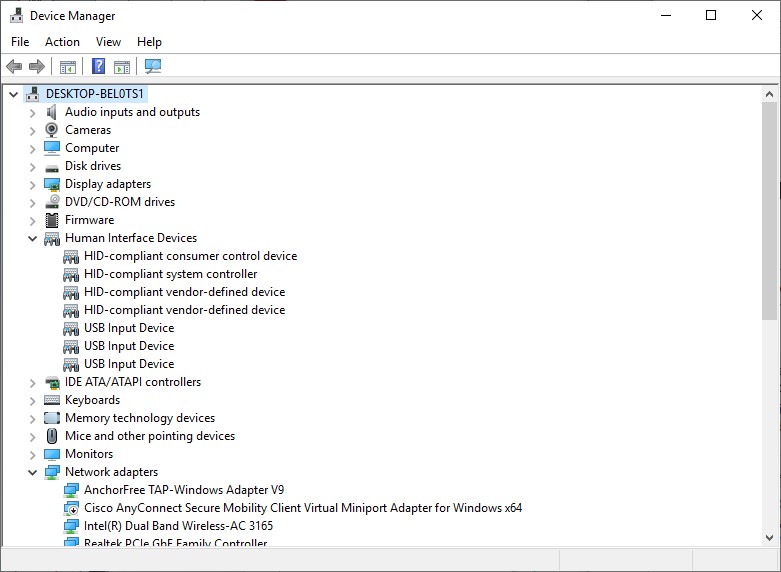Expand the Cameras category

[32, 131]
